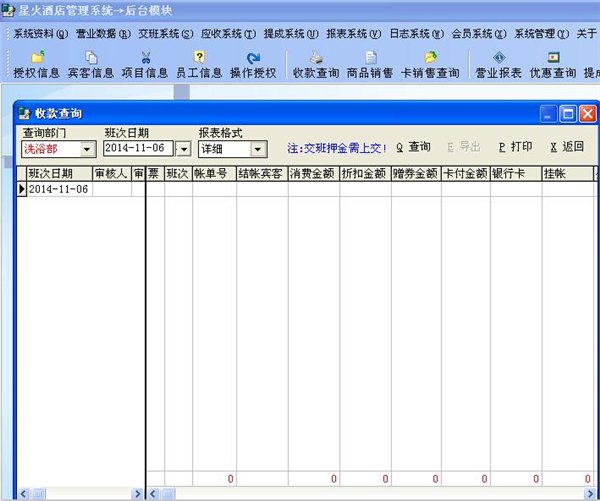Image resolution: width=600 pixels, height=501 pixels.
Task: Click the application icon in main title bar
Action: click(x=8, y=10)
